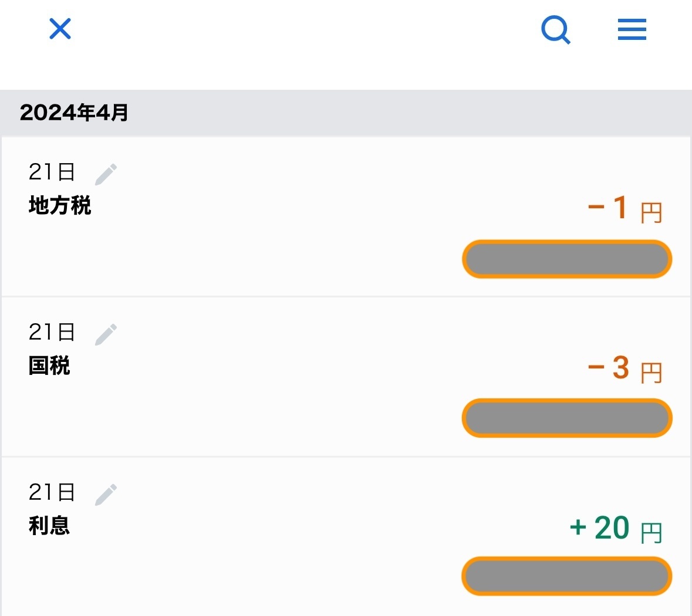This screenshot has height=616, width=692.
Task: Tap the +20 円 interest amount
Action: click(616, 528)
